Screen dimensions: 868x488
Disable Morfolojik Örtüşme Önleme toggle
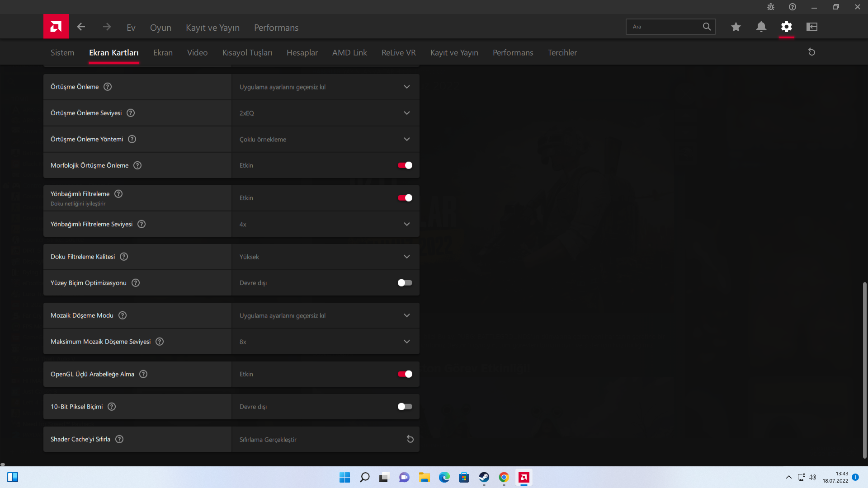405,165
